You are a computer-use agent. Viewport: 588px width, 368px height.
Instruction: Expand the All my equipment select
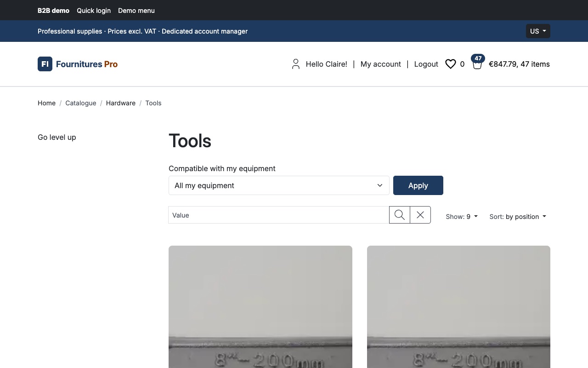[x=279, y=185]
